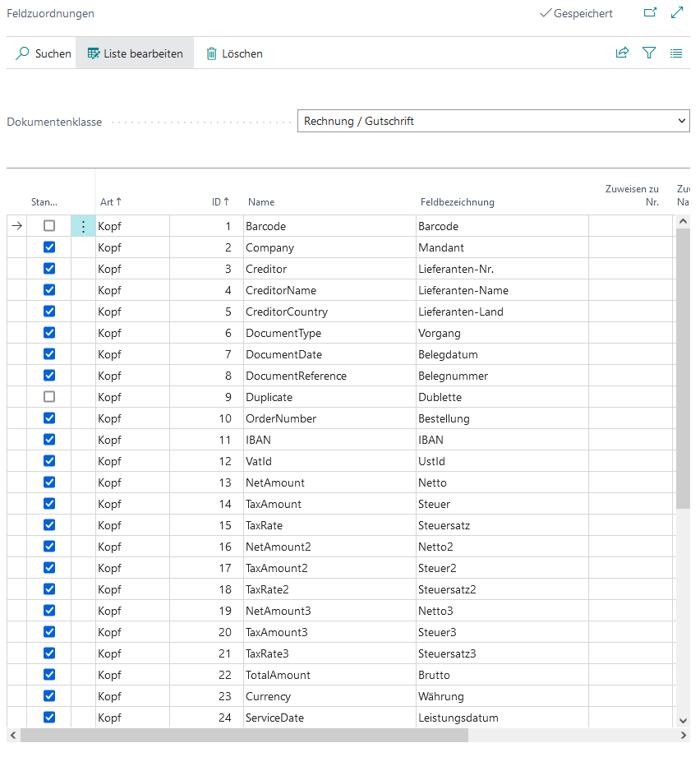This screenshot has width=700, height=757.
Task: Open page in new window icon
Action: coord(650,13)
